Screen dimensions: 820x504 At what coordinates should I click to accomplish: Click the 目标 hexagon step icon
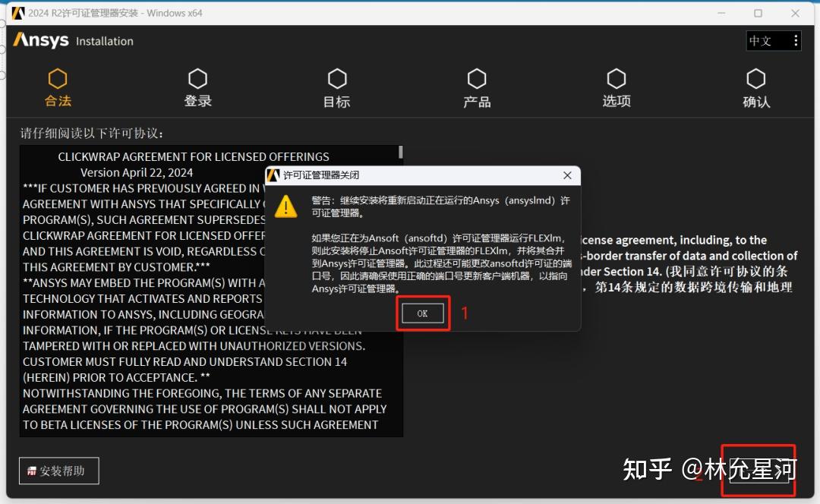pos(336,78)
